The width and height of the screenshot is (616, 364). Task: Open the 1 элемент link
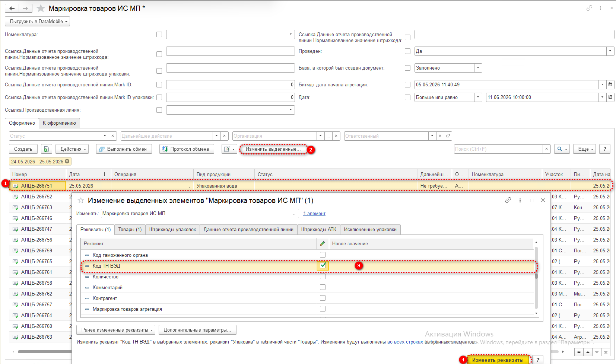pos(314,214)
